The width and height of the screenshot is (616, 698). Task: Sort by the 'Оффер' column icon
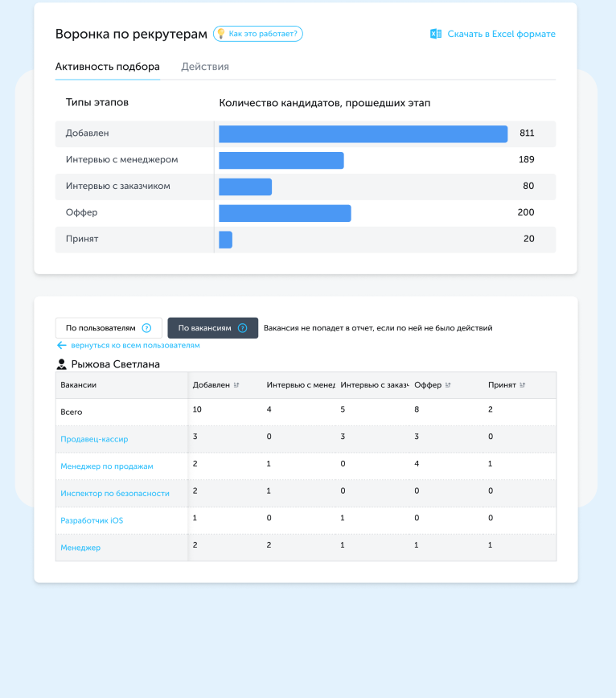point(448,385)
